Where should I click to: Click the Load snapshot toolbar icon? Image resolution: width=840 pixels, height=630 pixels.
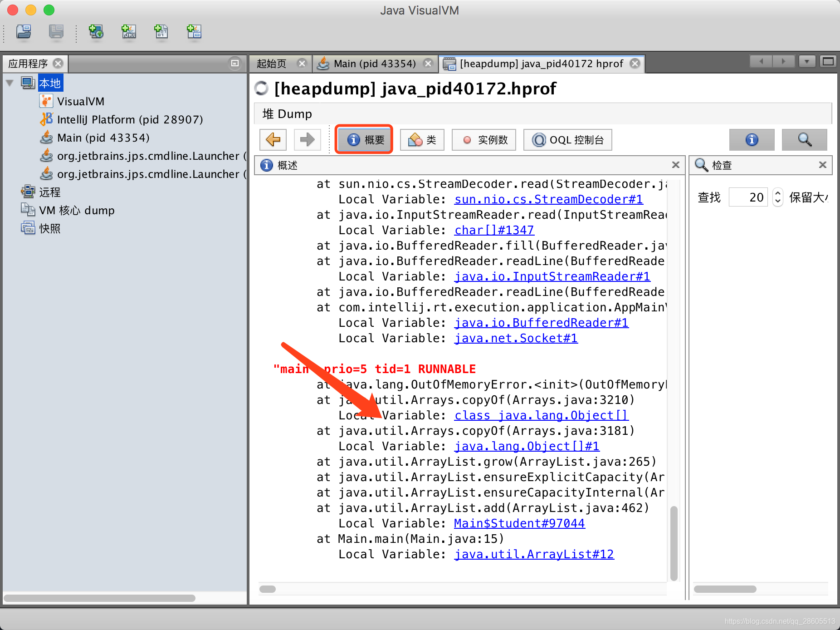click(x=24, y=32)
